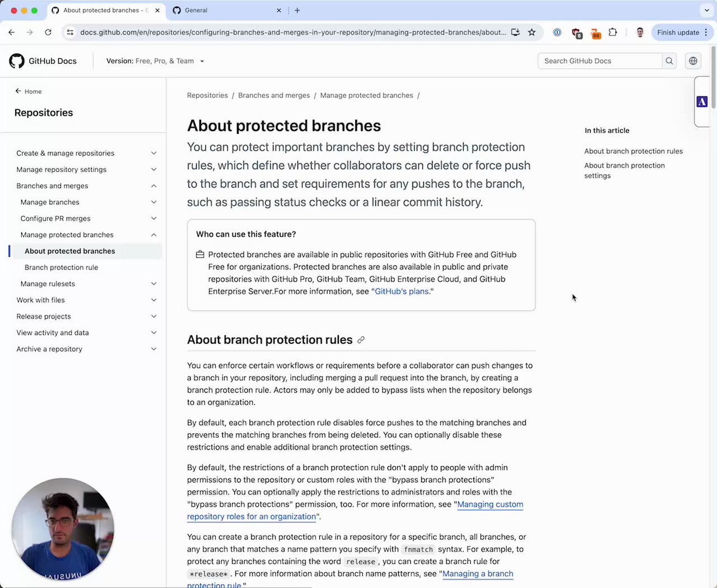This screenshot has height=588, width=717.
Task: Go back with browser back arrow
Action: 11,32
